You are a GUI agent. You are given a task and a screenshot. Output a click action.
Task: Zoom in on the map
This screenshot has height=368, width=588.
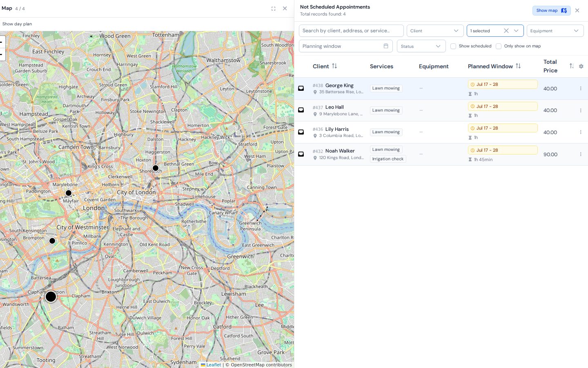pos(2,42)
